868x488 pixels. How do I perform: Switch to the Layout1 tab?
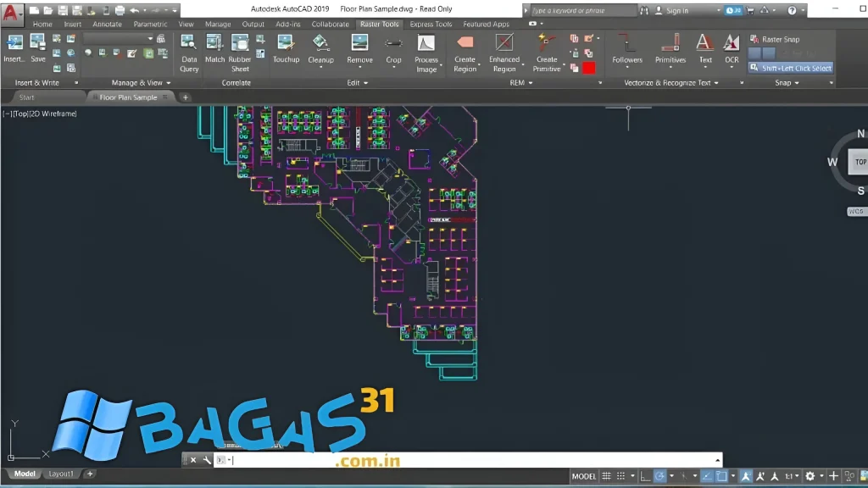(x=60, y=474)
